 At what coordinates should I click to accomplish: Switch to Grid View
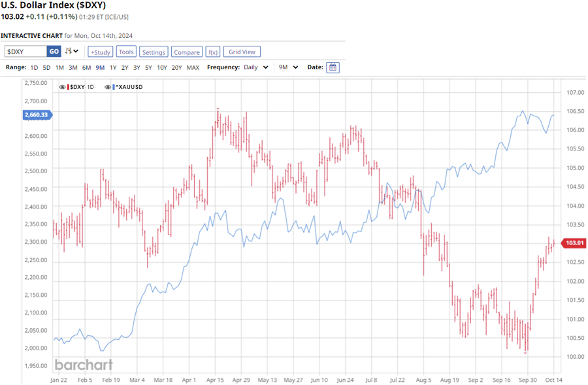click(242, 52)
